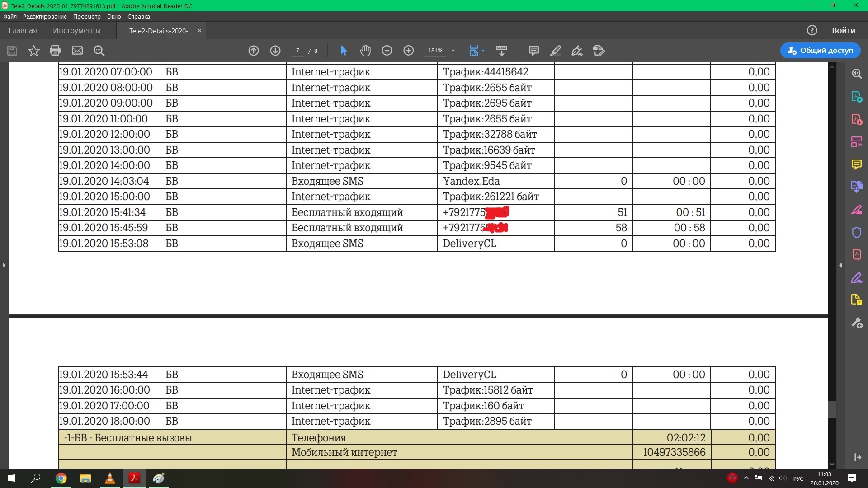Open the Compress PDF tool in the right pane

point(857,255)
